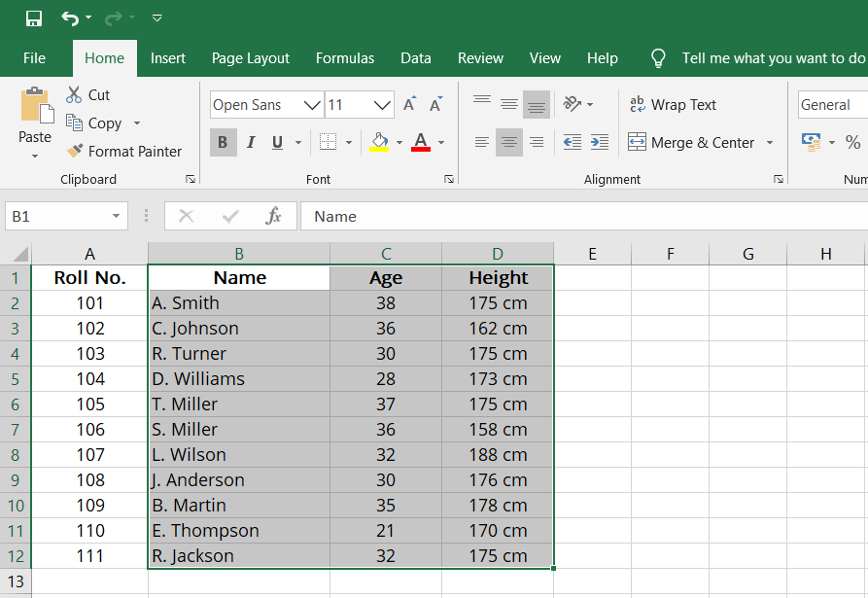Cancel the formula bar entry
The image size is (868, 598).
click(186, 216)
